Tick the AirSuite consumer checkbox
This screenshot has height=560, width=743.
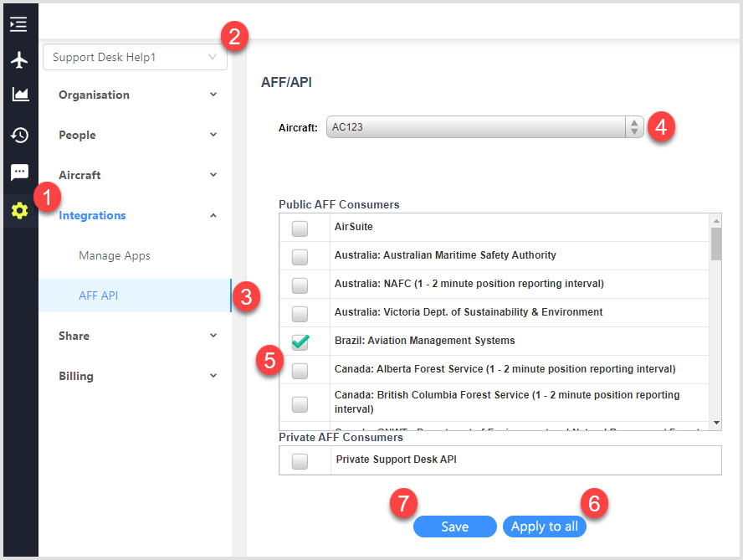tap(300, 228)
